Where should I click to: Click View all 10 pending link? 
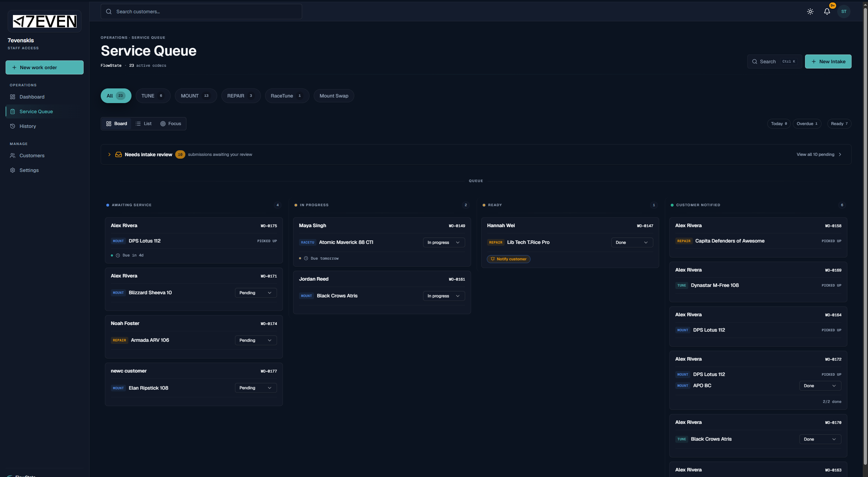tap(819, 154)
